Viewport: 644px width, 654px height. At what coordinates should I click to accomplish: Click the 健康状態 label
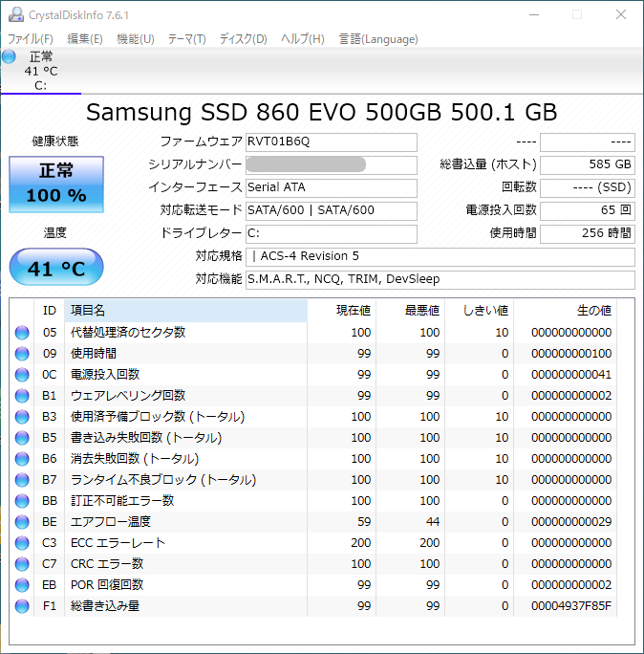click(55, 142)
